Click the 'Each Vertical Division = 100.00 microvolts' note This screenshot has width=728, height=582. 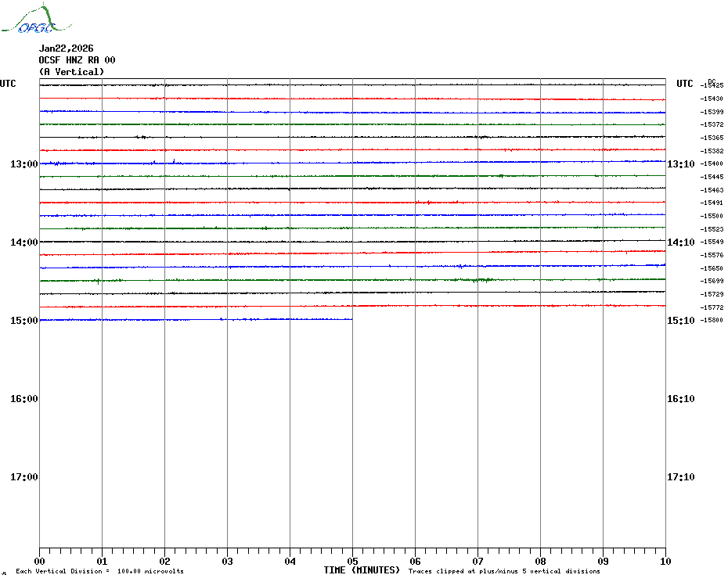point(100,571)
